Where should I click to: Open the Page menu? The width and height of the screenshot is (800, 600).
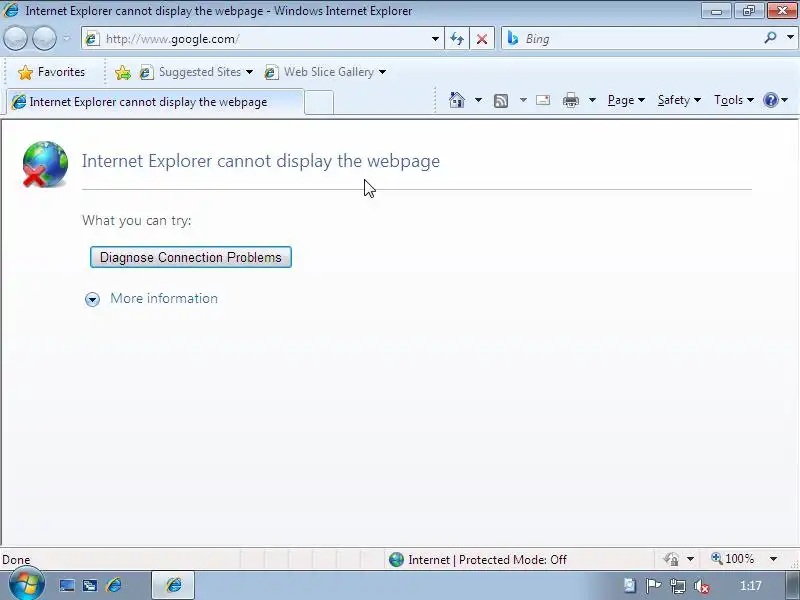[x=626, y=100]
